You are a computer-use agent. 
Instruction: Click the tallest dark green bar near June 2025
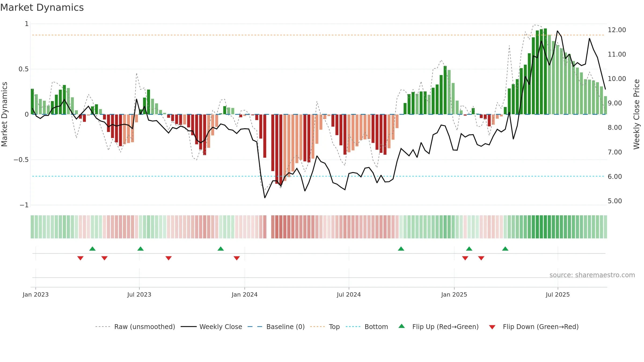coord(545,71)
